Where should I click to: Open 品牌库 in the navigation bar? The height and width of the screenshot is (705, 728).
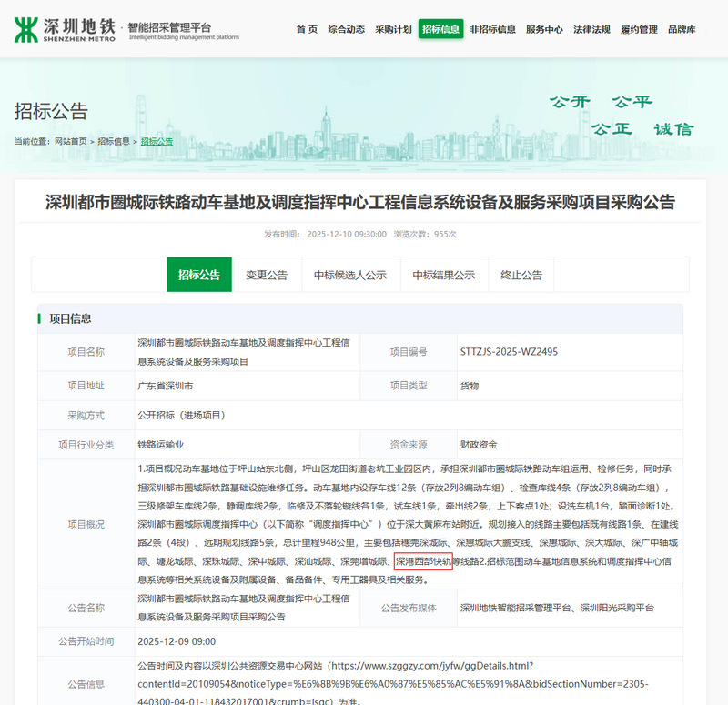(x=682, y=30)
